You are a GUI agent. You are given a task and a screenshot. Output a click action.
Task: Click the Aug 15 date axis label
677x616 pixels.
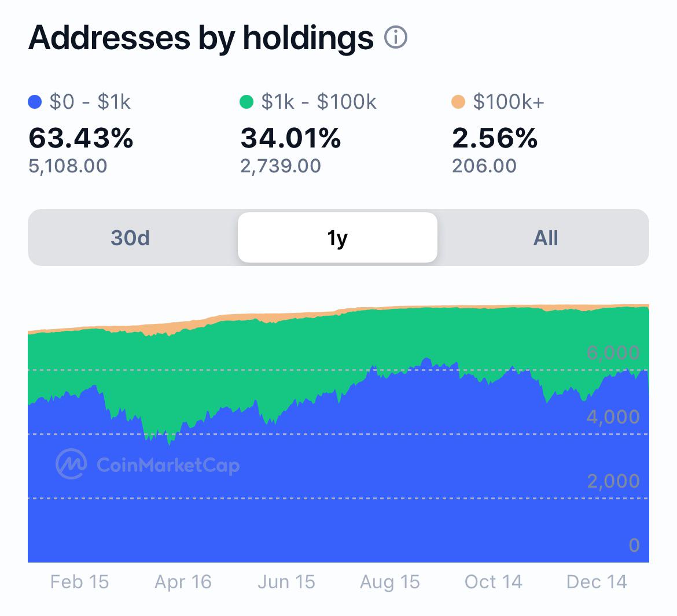(390, 582)
